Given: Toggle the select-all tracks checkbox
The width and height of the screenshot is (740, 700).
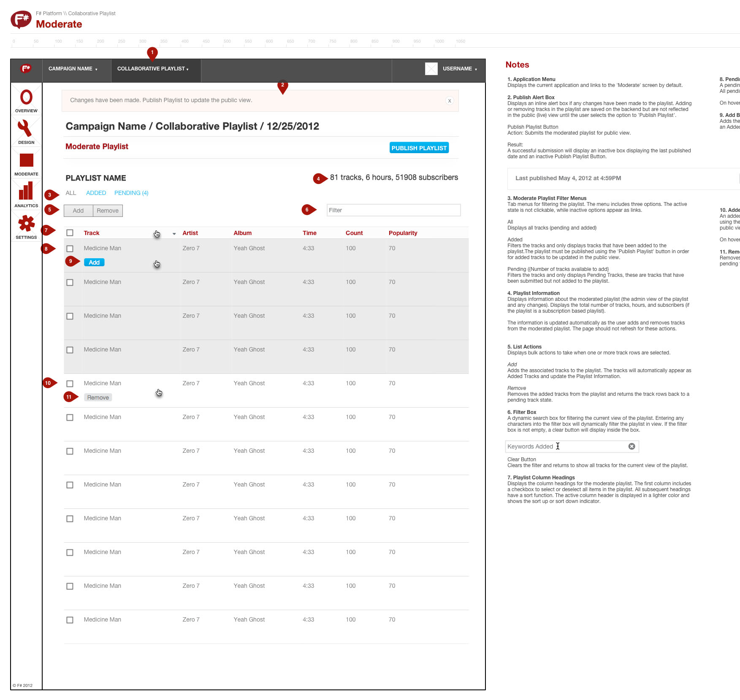Looking at the screenshot, I should (x=70, y=233).
